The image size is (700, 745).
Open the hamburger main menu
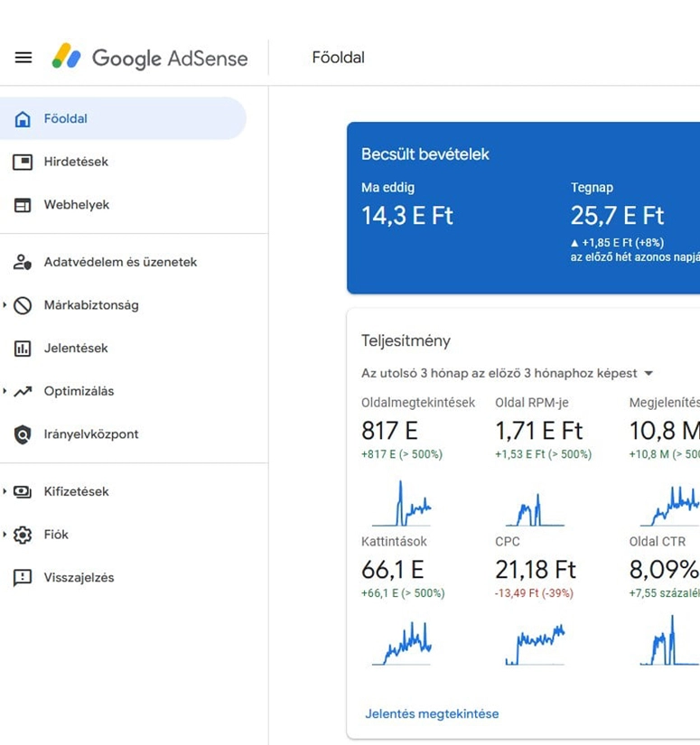coord(23,58)
